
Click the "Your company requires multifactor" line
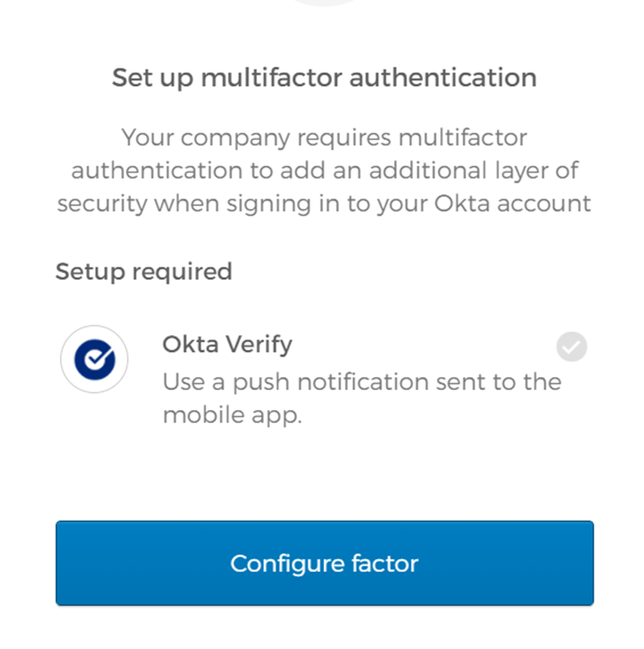point(324,137)
